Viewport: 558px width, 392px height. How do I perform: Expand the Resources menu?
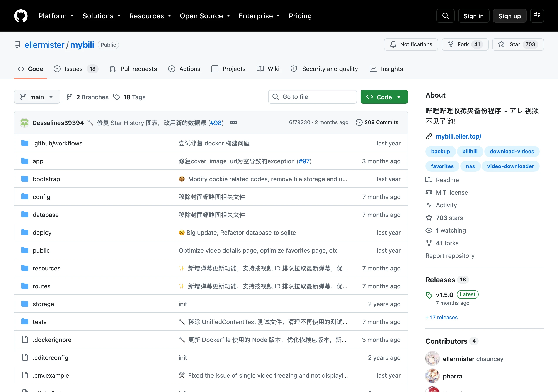150,16
